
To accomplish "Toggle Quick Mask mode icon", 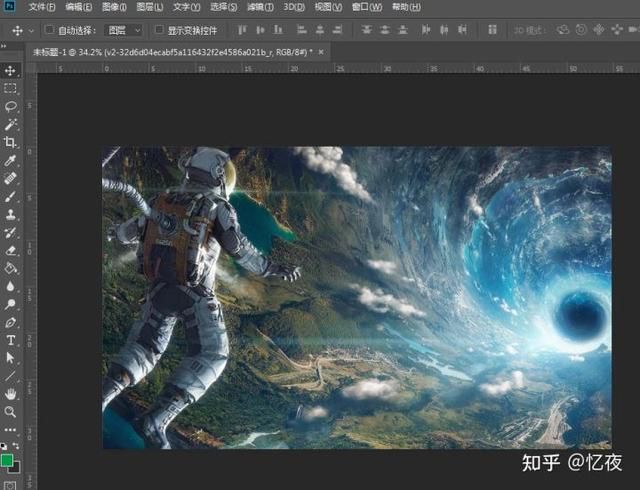I will click(x=10, y=486).
